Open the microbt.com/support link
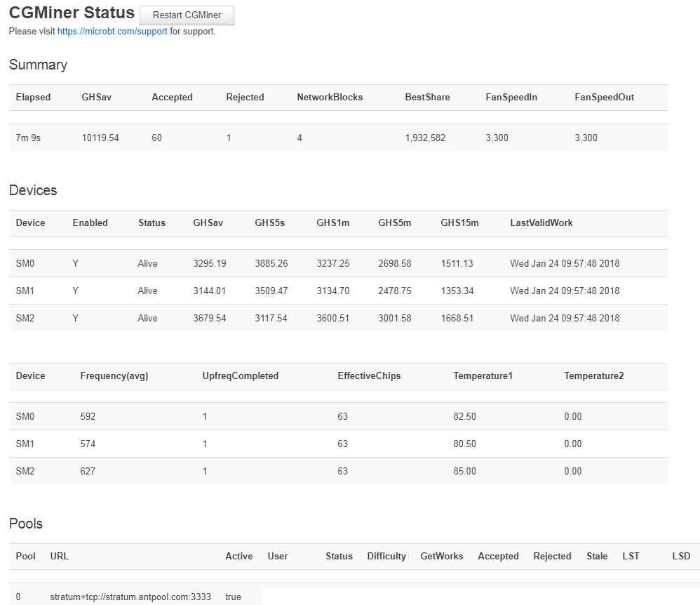This screenshot has height=605, width=700. tap(112, 32)
